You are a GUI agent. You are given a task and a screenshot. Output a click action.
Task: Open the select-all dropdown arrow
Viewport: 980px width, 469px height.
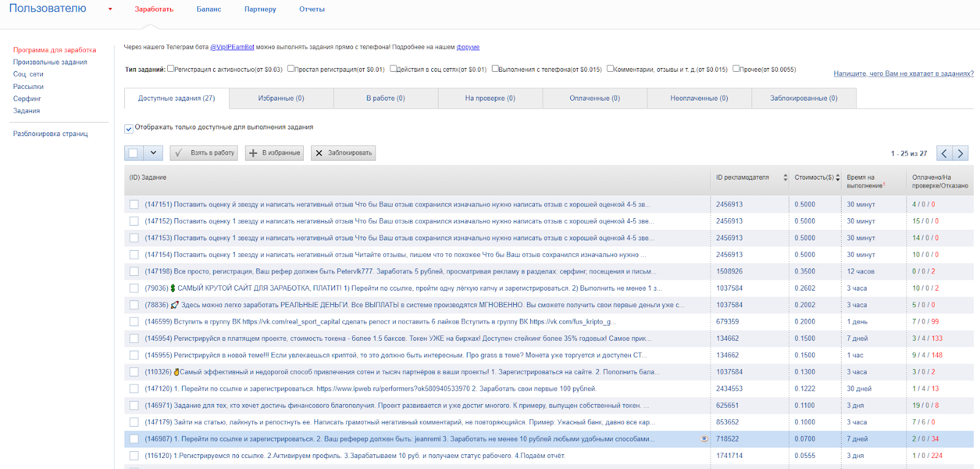point(153,153)
